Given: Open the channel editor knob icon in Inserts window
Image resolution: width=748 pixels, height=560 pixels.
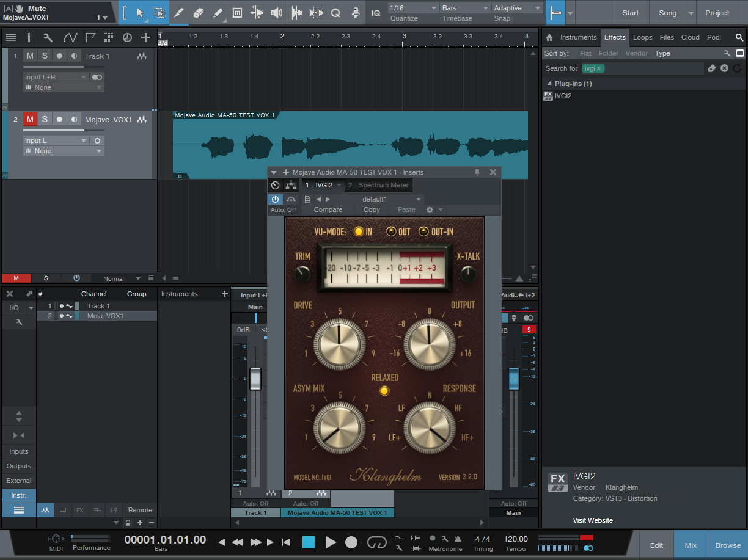Looking at the screenshot, I should pos(275,185).
